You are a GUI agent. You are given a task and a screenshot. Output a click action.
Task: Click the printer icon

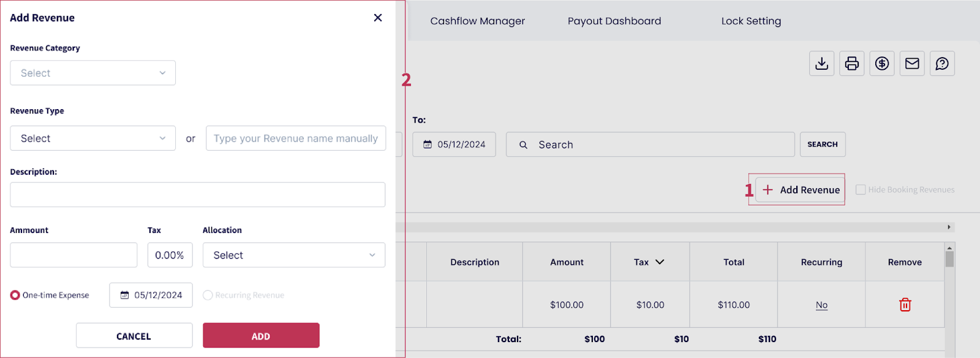(851, 64)
